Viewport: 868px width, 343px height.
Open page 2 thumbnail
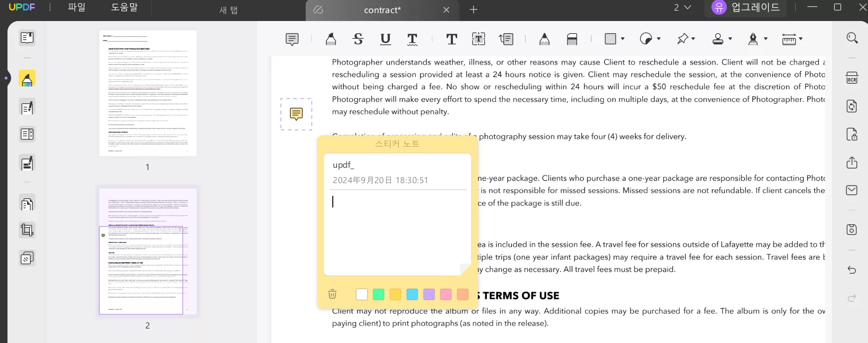148,251
